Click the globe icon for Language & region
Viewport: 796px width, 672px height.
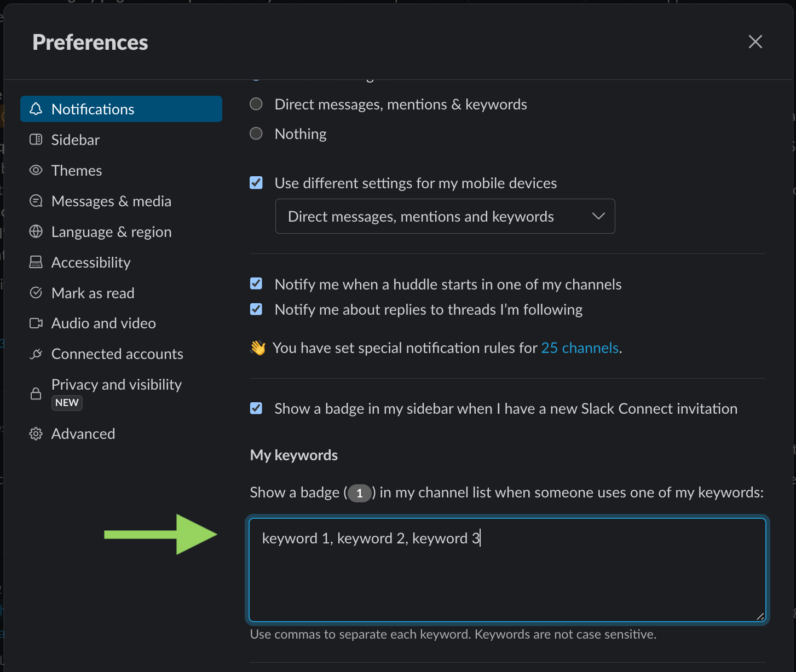click(36, 231)
